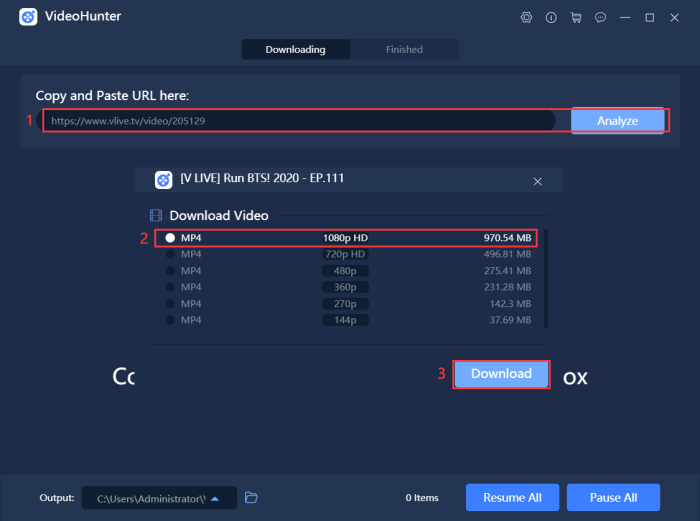Image resolution: width=700 pixels, height=521 pixels.
Task: Close the Run BTS! analysis dialog
Action: (538, 181)
